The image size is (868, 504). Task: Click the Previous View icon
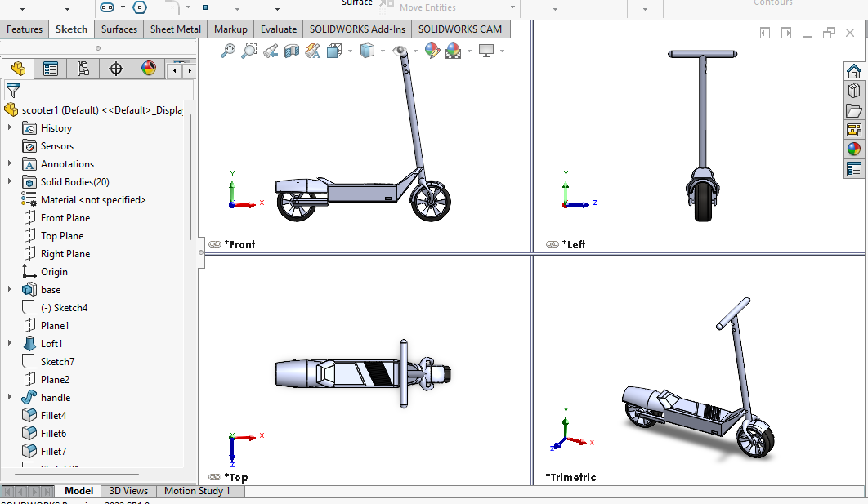[x=271, y=51]
